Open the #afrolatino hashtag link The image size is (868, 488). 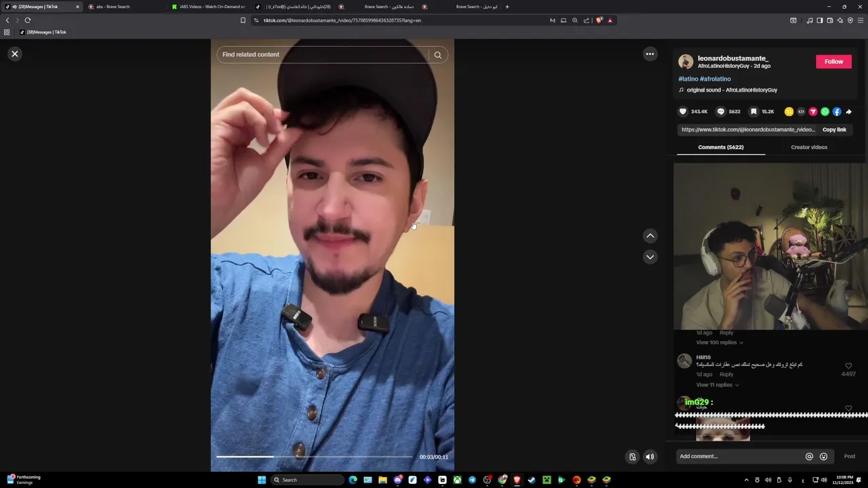click(x=715, y=79)
